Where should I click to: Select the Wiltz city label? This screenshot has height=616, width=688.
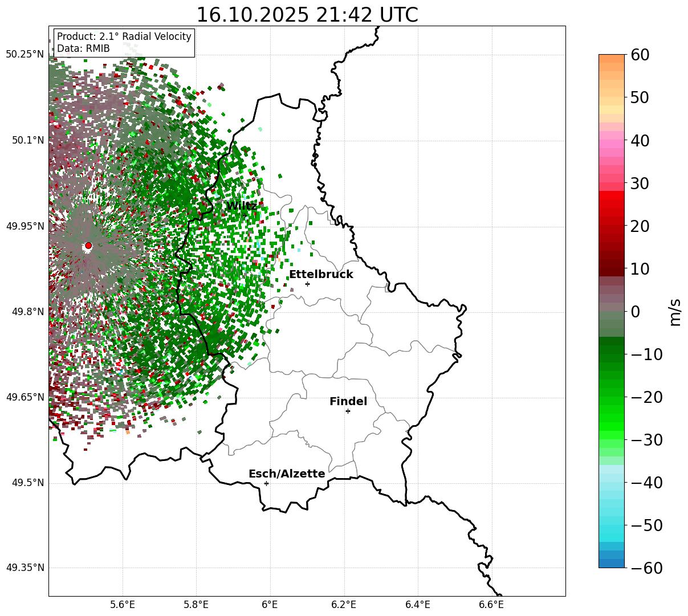[242, 206]
